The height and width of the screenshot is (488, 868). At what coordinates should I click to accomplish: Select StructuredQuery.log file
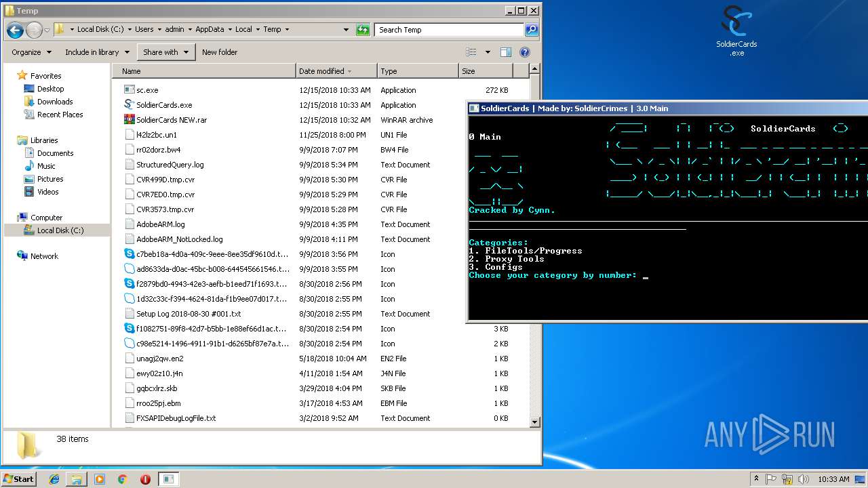pyautogui.click(x=170, y=165)
